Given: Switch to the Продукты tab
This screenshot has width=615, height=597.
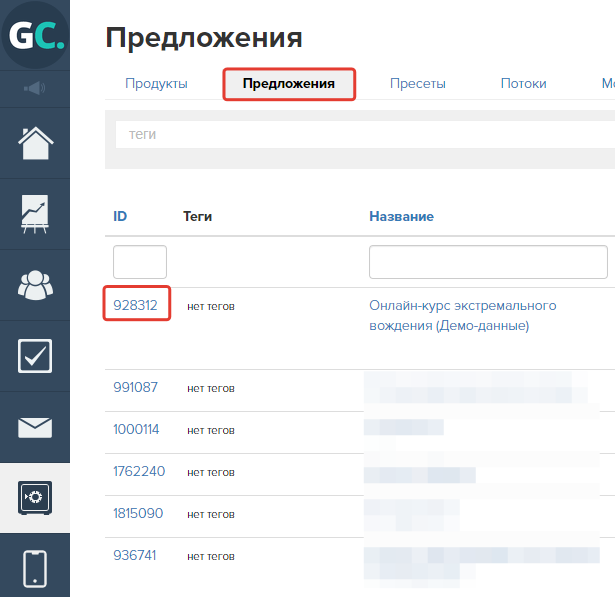Looking at the screenshot, I should [156, 84].
